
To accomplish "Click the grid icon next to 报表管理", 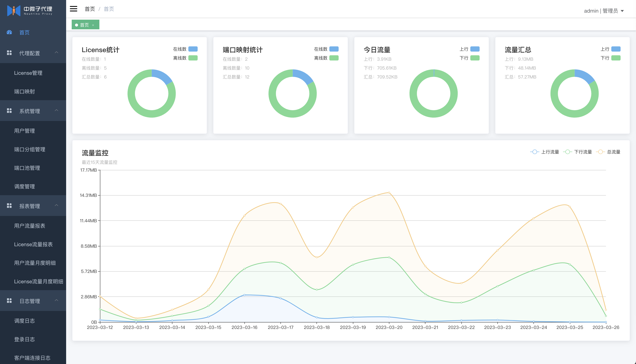I will [x=9, y=206].
